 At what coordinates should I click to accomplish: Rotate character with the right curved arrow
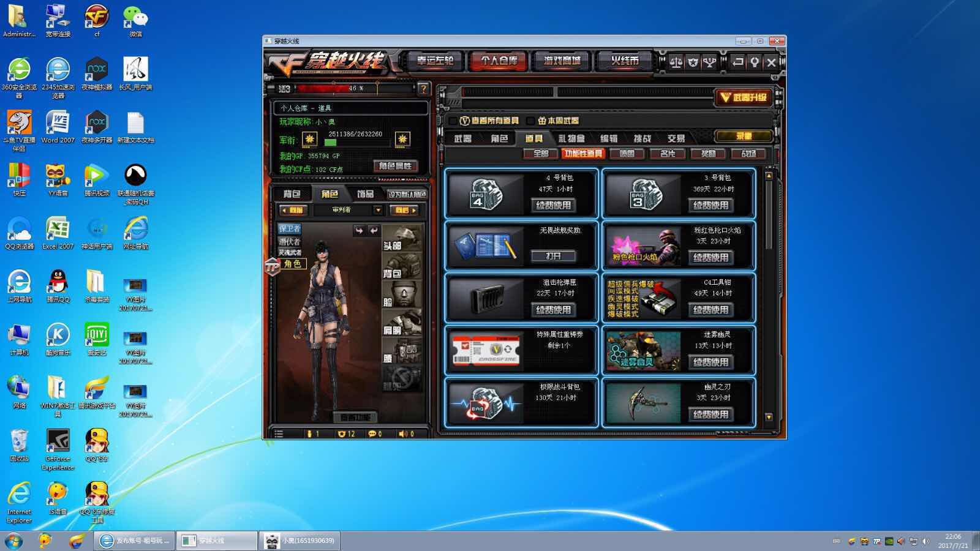coord(373,230)
